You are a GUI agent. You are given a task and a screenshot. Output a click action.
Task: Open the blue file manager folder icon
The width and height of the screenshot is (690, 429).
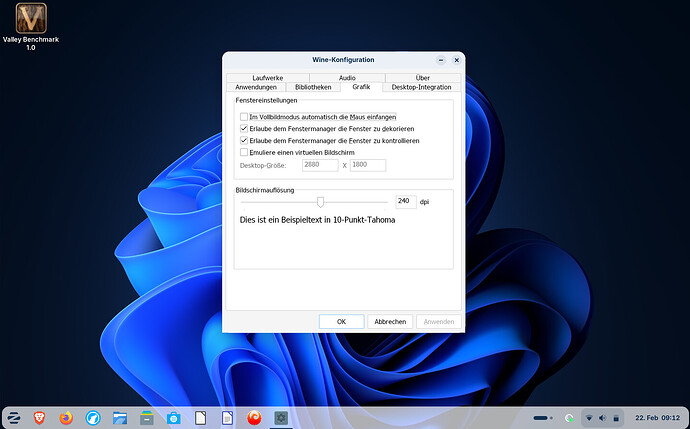click(120, 417)
